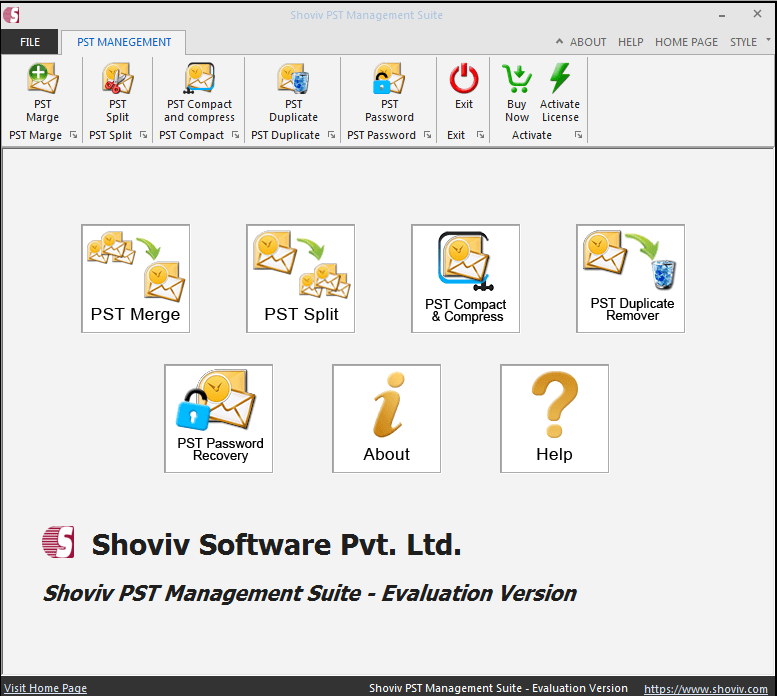Open the About info tile
Screen dimensions: 777x696
[387, 418]
